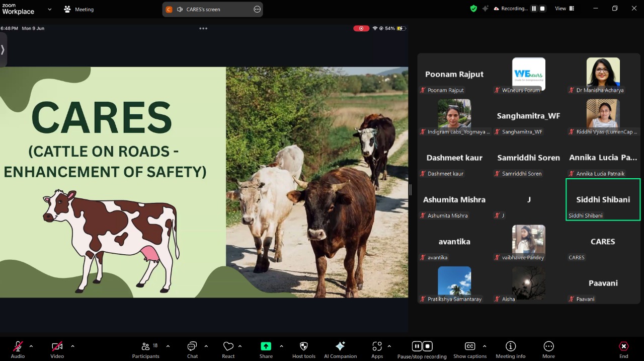Click the green Share screen icon
The height and width of the screenshot is (361, 644).
tap(266, 346)
